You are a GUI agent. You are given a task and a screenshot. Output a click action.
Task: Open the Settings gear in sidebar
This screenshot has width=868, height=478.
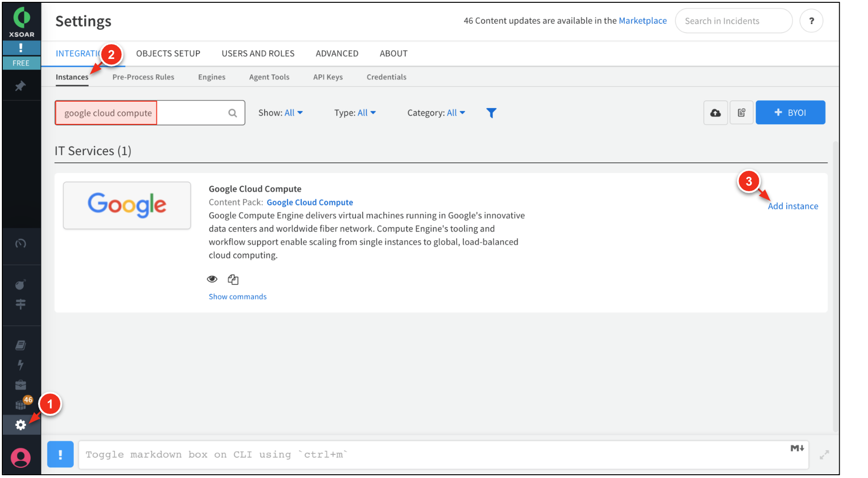(20, 425)
